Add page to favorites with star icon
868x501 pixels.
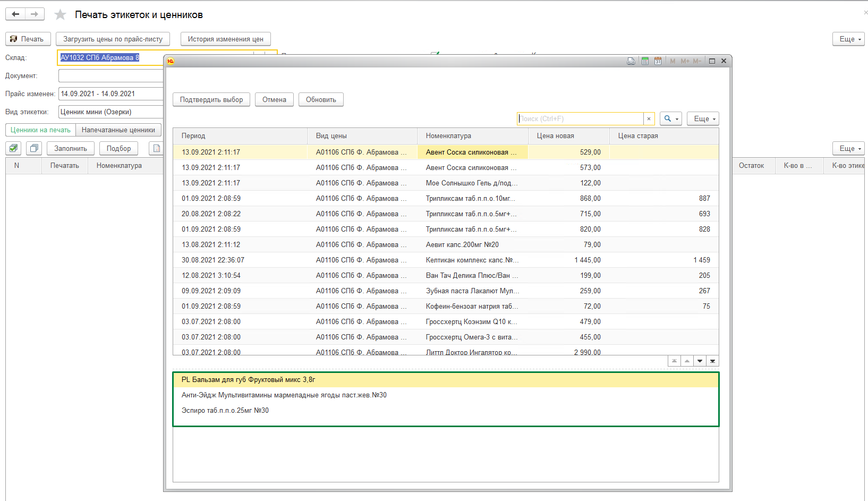[x=61, y=15]
